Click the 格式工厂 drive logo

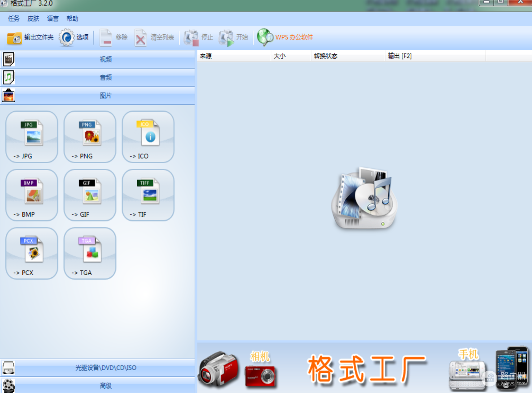pyautogui.click(x=365, y=198)
